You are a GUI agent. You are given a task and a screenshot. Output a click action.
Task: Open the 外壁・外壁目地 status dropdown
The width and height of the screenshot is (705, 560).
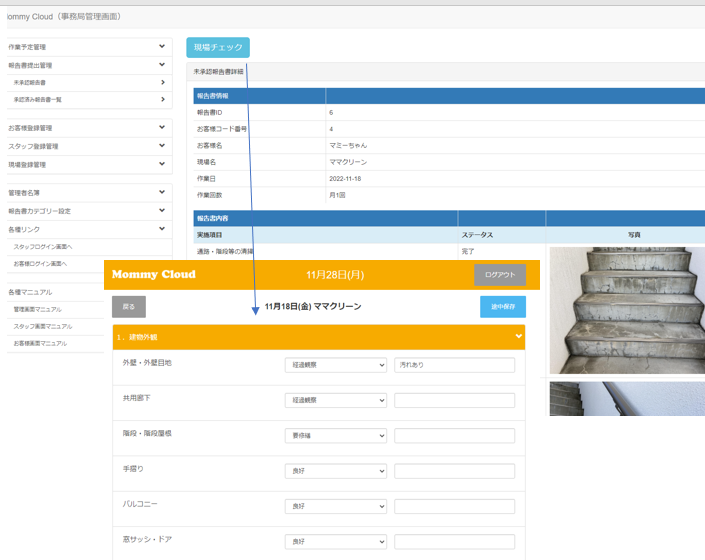pos(335,365)
